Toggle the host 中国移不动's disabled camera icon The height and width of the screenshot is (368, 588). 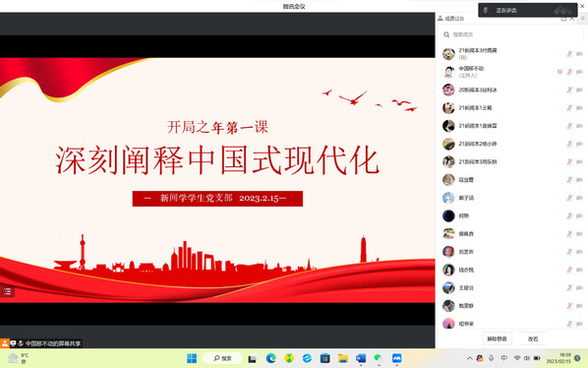(579, 72)
